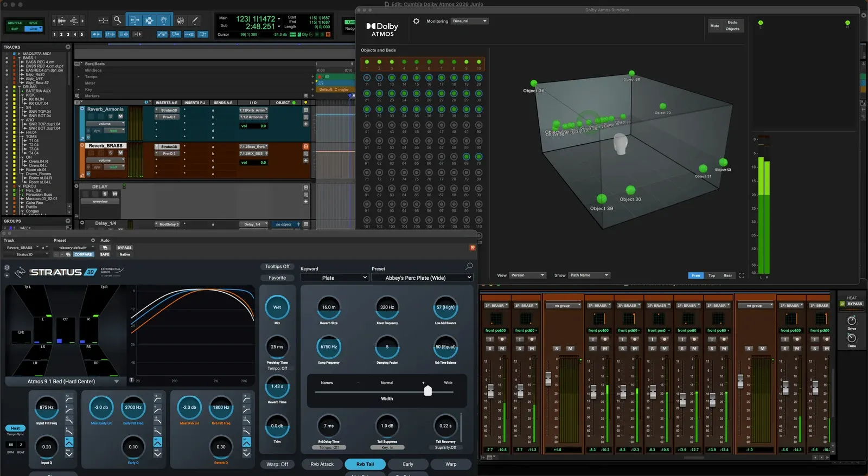Select the Grabber hand tool
Viewport: 868px width, 476px height.
[x=164, y=21]
